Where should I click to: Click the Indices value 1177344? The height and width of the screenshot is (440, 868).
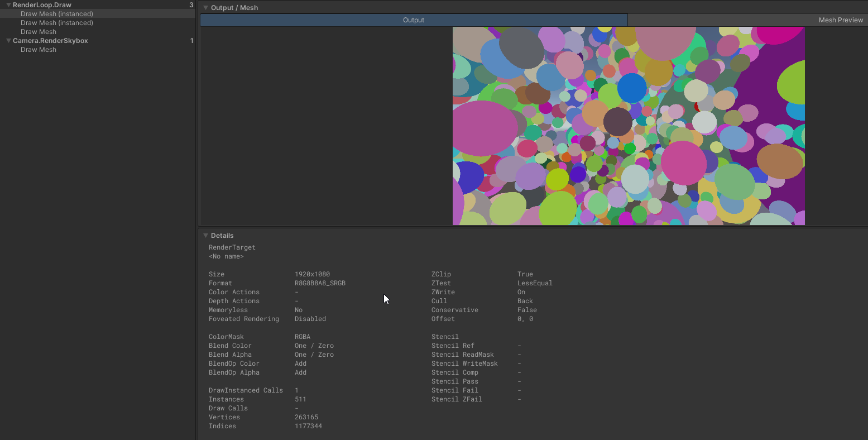pos(308,426)
